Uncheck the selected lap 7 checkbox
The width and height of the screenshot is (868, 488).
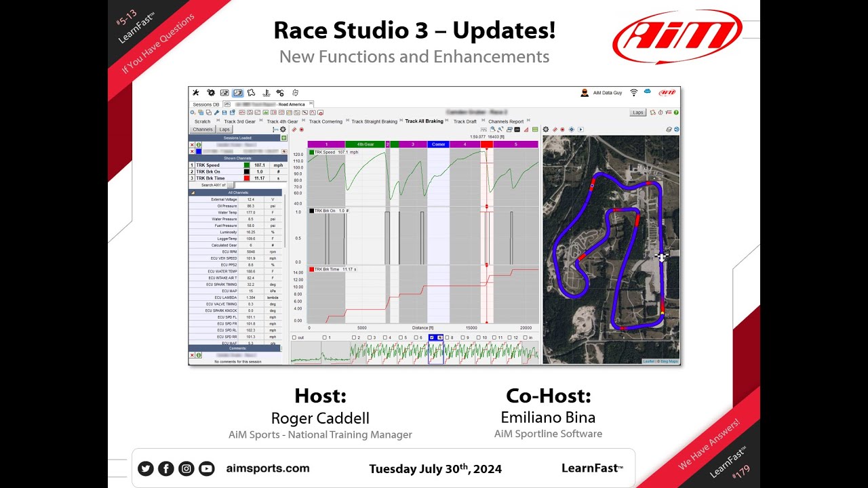[x=432, y=338]
